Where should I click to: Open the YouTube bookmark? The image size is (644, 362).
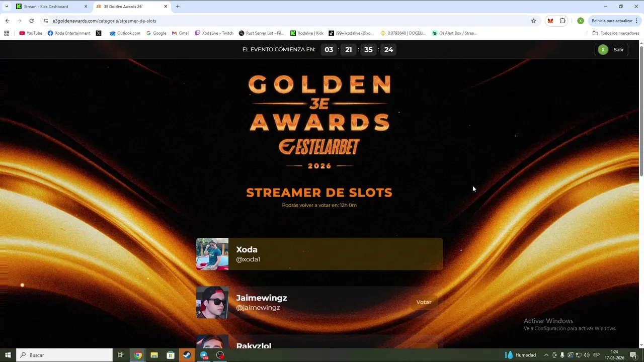click(31, 33)
